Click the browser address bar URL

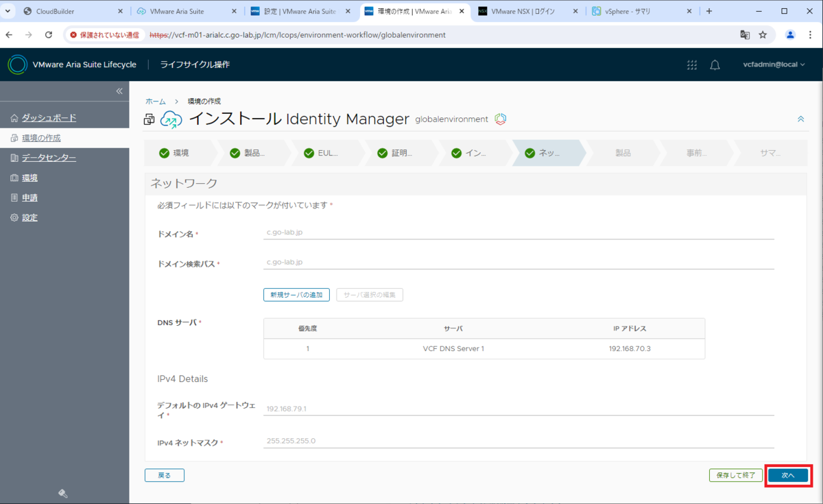pos(297,35)
